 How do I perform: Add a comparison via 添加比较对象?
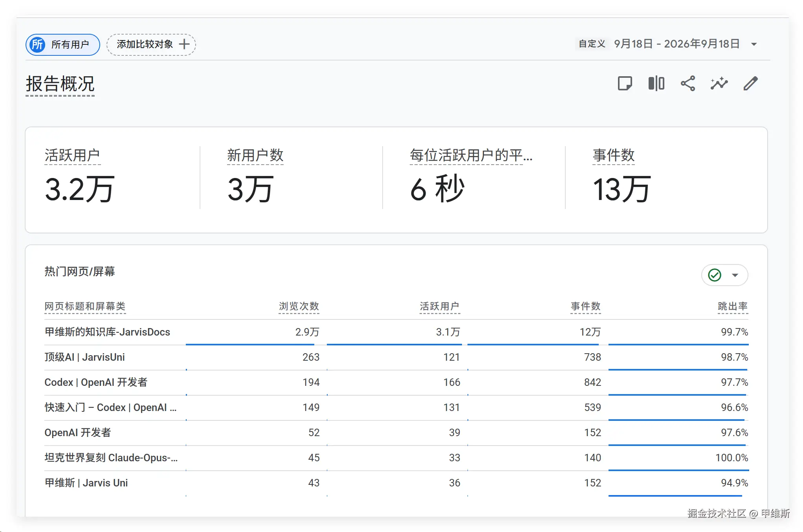(x=151, y=44)
